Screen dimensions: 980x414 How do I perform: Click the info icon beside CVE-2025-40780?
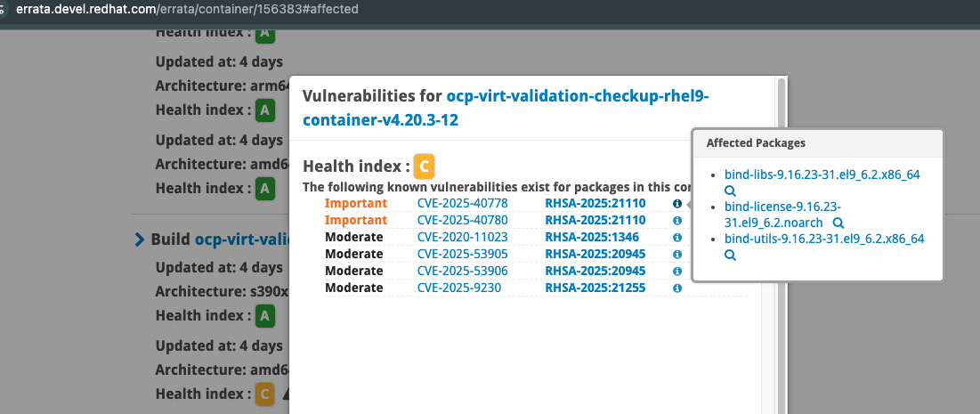pos(677,221)
